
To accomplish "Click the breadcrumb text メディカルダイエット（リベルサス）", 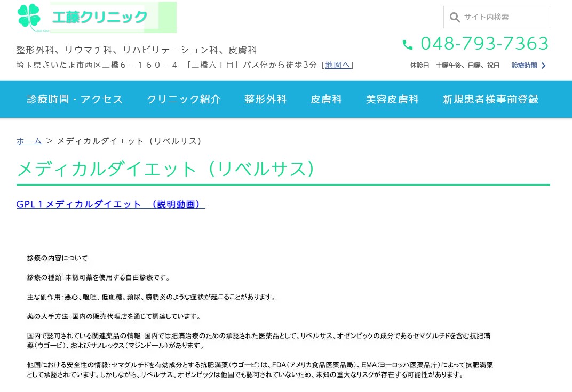I will pos(129,141).
